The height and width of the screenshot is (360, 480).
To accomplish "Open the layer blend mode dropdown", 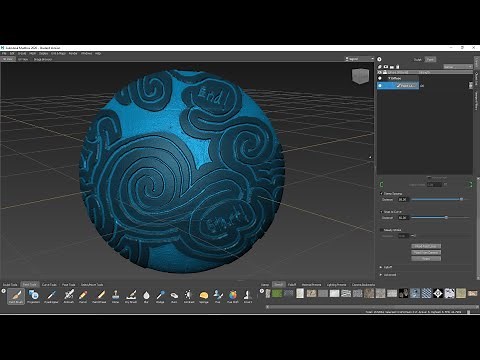I will click(x=458, y=67).
